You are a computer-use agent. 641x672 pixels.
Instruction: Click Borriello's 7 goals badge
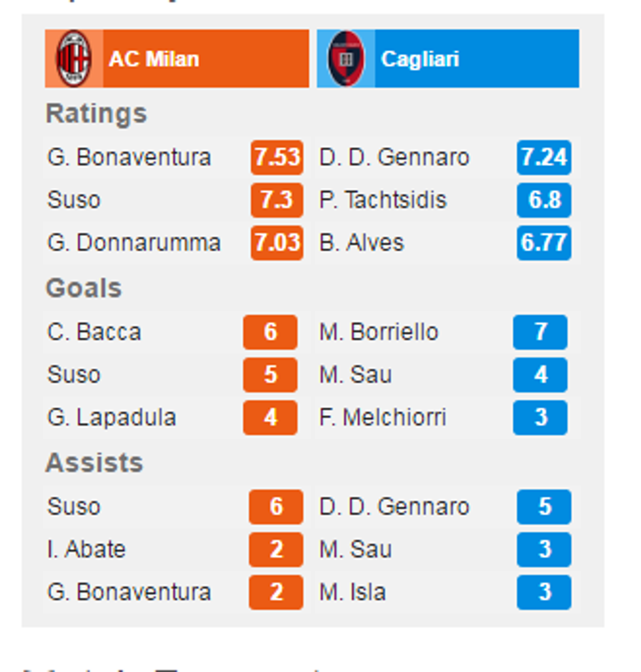(540, 332)
